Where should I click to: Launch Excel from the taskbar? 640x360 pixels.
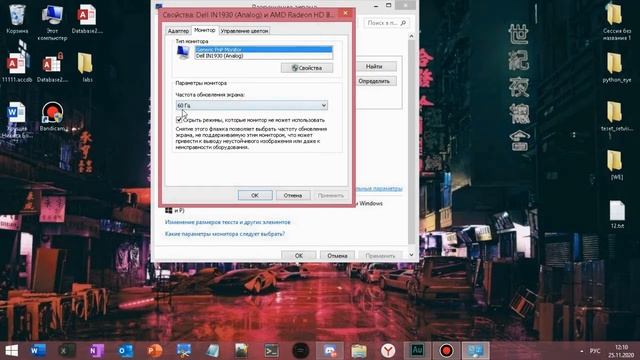[x=67, y=351]
